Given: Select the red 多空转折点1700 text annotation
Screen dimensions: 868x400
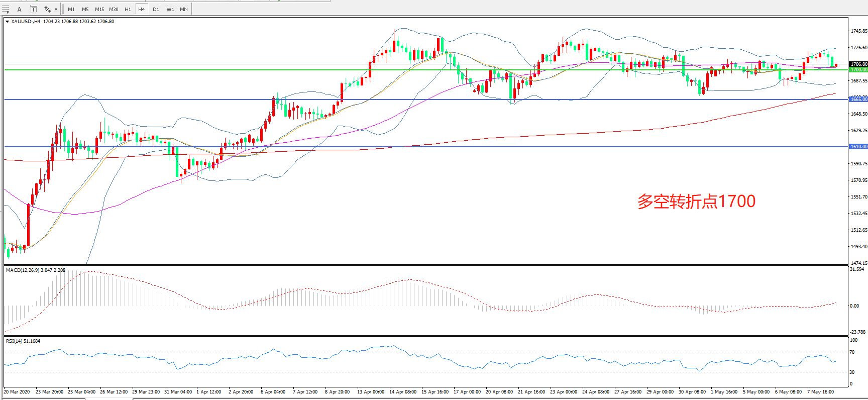Looking at the screenshot, I should (x=696, y=202).
